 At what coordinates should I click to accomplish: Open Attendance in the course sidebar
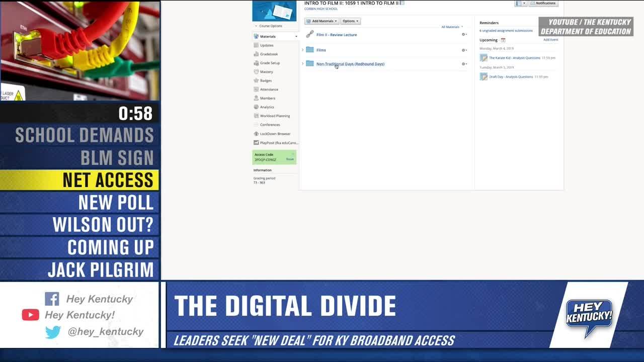click(269, 89)
